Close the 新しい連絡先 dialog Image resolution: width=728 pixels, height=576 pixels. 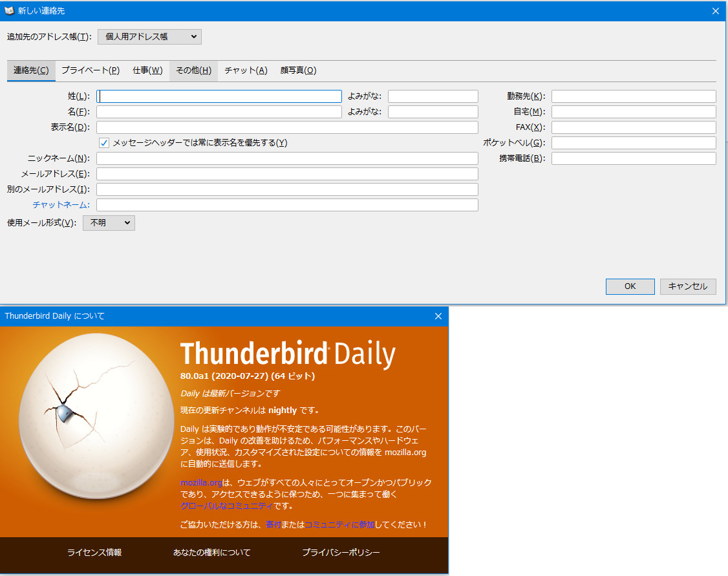click(x=716, y=11)
